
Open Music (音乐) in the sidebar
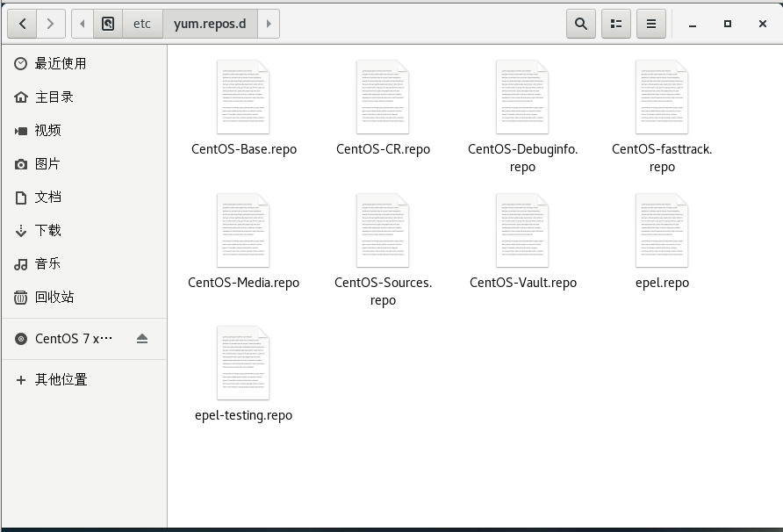click(84, 263)
